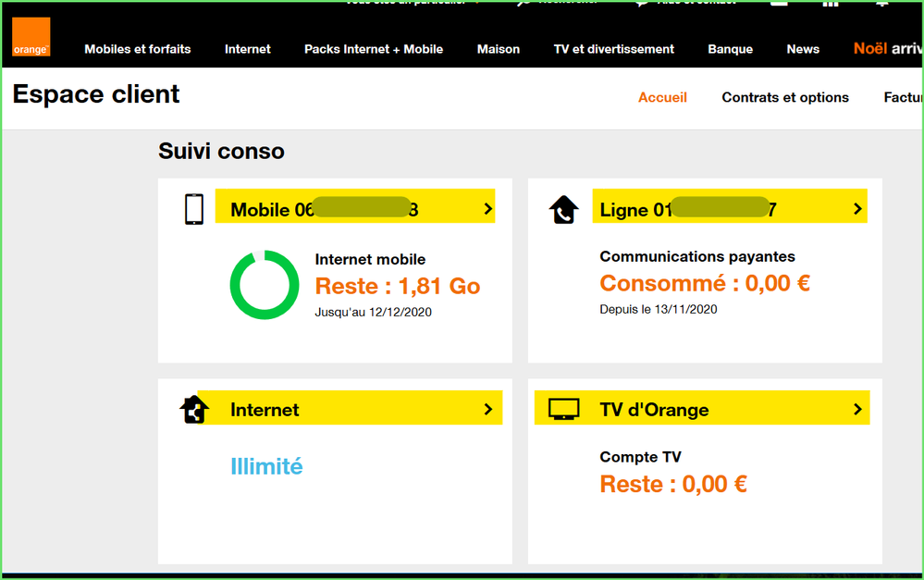
Task: Expand the TV d'Orange chevron arrow
Action: click(x=857, y=409)
